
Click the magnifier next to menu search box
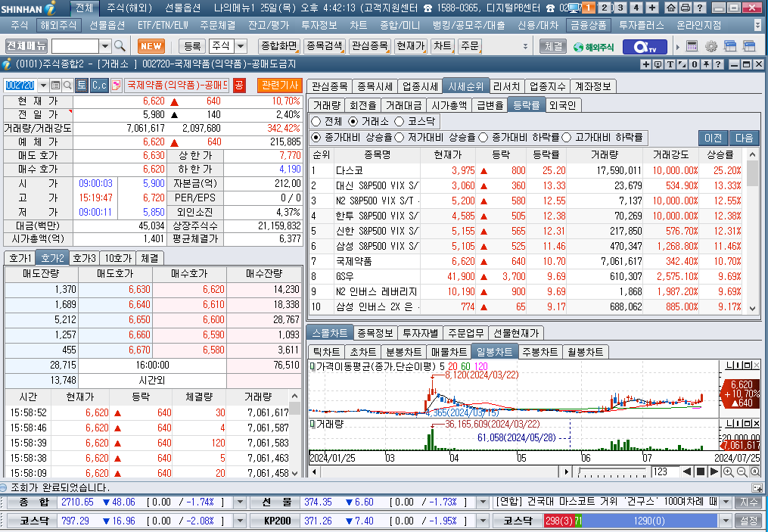tap(120, 46)
